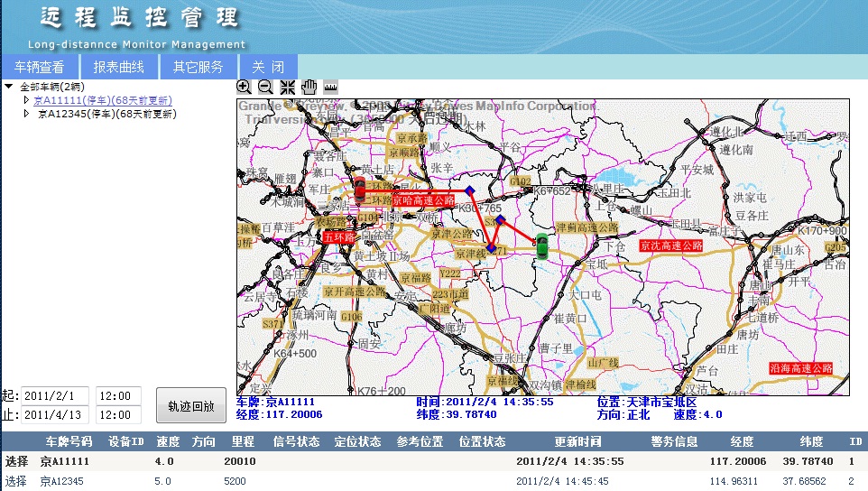The image size is (868, 491).
Task: Click 选择 for the 京A11111 row
Action: point(16,461)
